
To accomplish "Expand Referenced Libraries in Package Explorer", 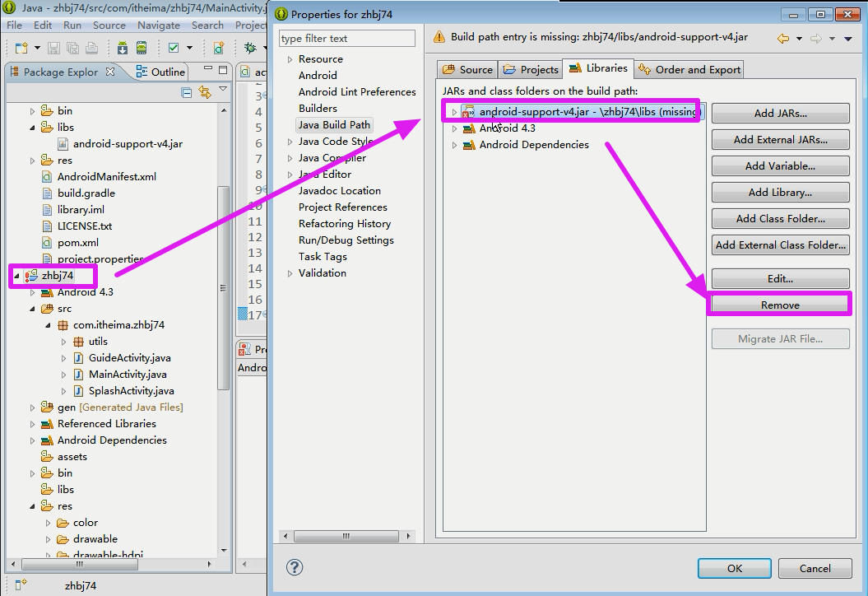I will (x=32, y=424).
